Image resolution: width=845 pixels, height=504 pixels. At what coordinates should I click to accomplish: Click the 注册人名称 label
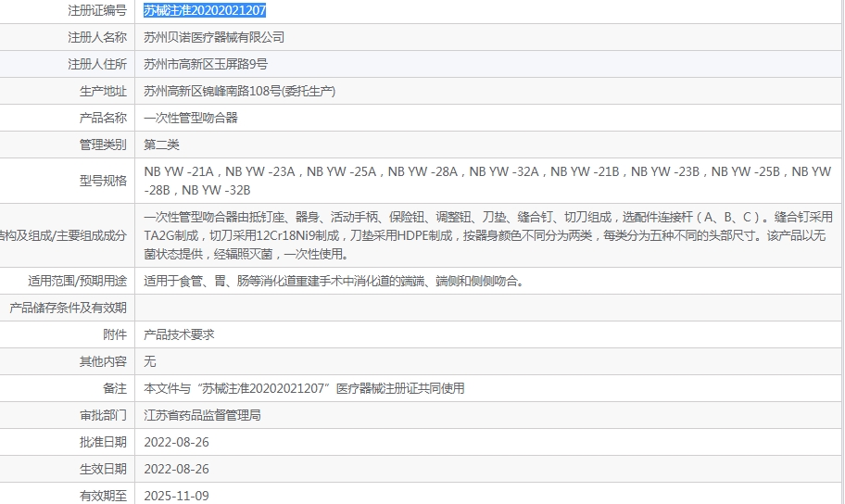[97, 37]
